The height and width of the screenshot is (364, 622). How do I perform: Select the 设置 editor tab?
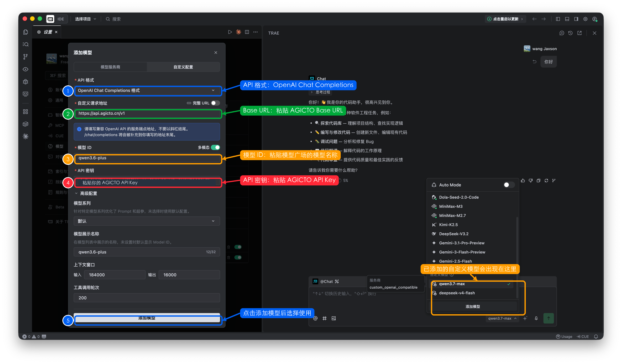[47, 32]
